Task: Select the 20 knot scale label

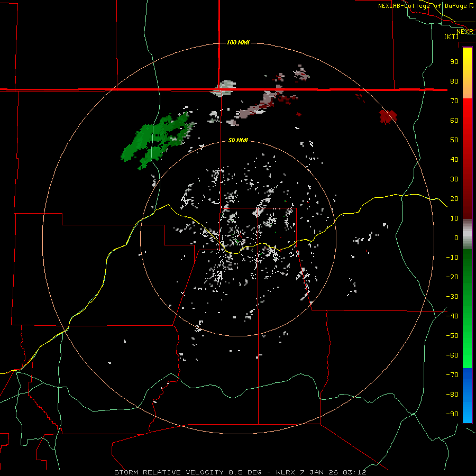Action: 454,198
